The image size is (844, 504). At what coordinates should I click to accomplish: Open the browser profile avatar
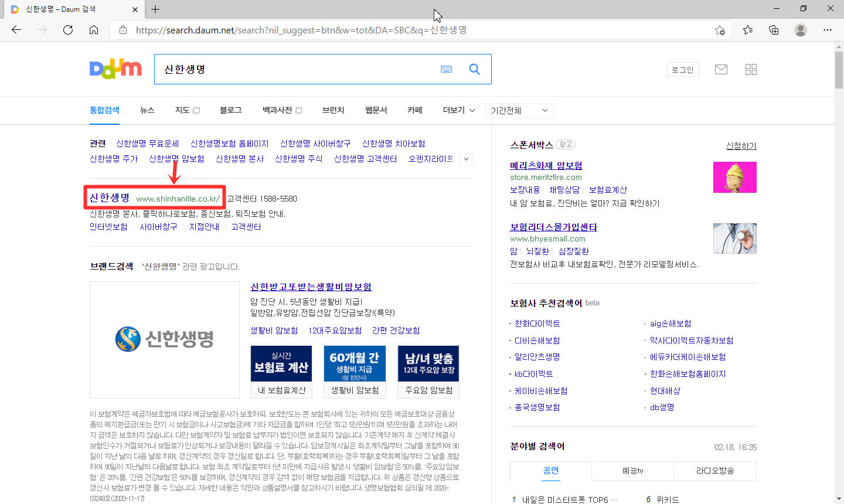point(801,30)
